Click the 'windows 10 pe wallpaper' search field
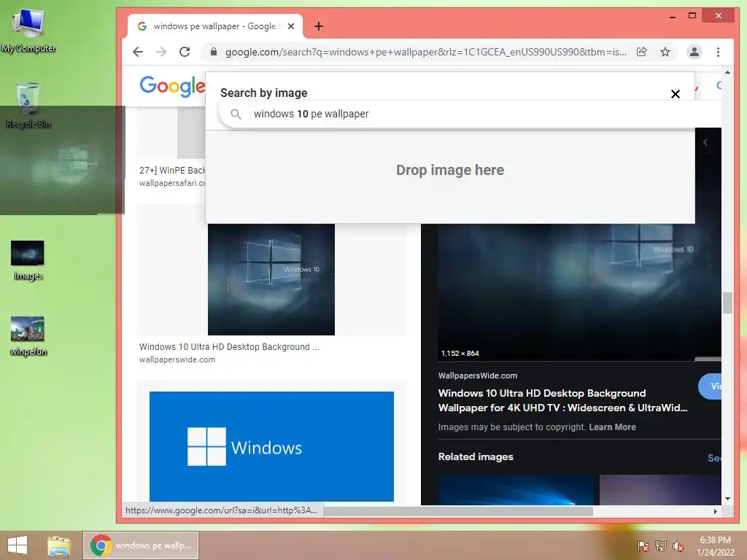 [x=469, y=114]
